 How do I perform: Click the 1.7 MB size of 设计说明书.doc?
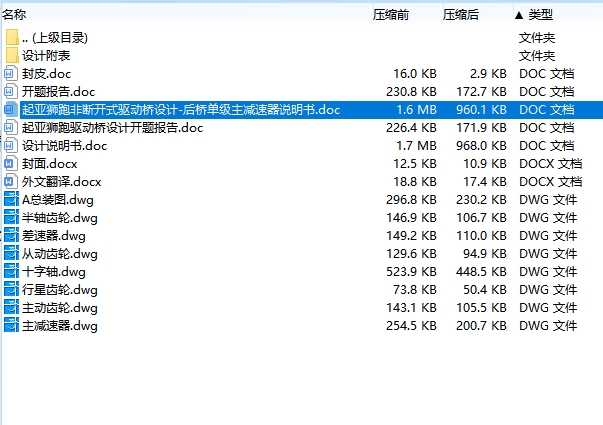point(417,146)
